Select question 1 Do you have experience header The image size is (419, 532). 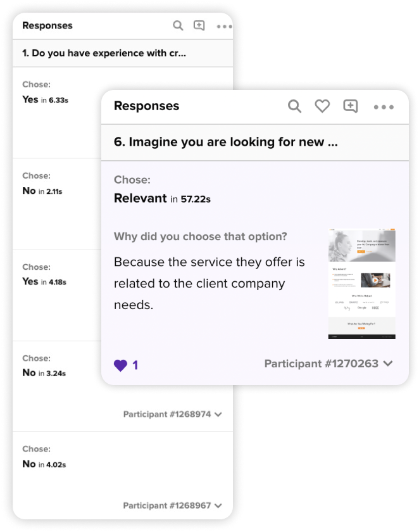123,53
